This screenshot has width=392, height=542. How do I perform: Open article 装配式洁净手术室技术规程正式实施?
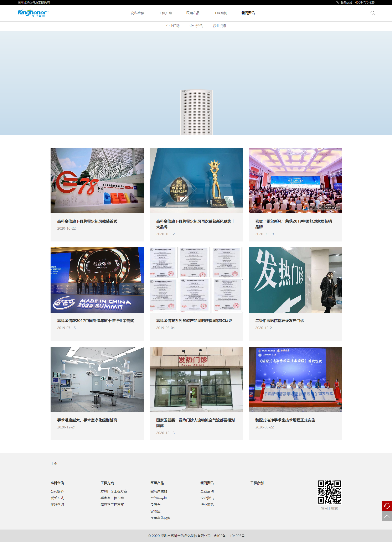(x=285, y=420)
